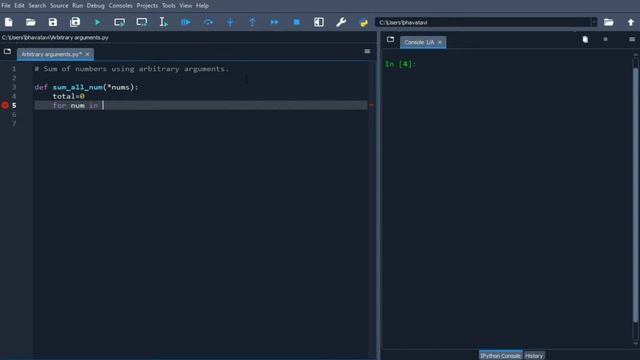The width and height of the screenshot is (640, 360).
Task: Step over the current line in the debugger
Action: [x=208, y=22]
